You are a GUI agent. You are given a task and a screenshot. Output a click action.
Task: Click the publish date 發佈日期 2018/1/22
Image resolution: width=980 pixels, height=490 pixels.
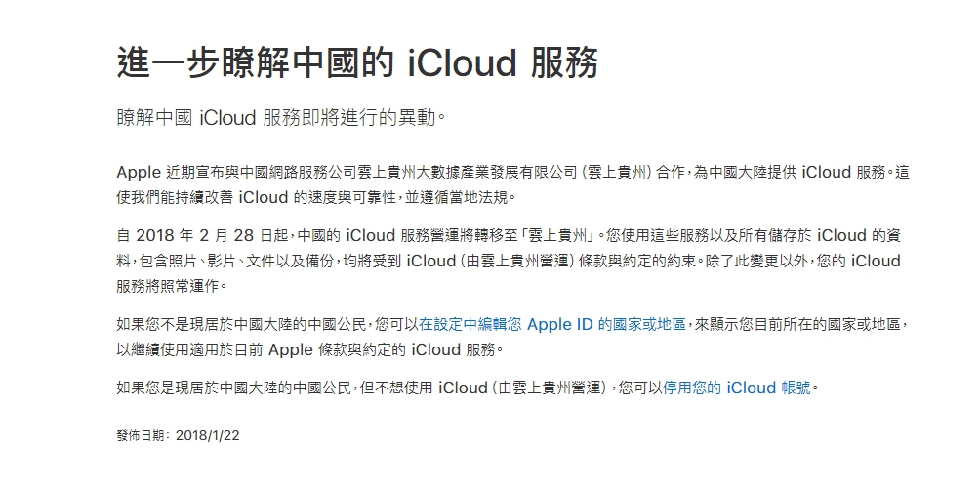[x=178, y=435]
